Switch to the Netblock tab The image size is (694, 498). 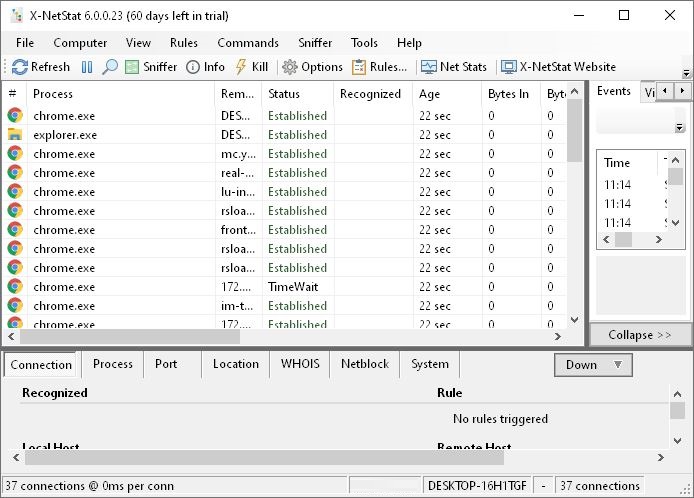tap(365, 364)
